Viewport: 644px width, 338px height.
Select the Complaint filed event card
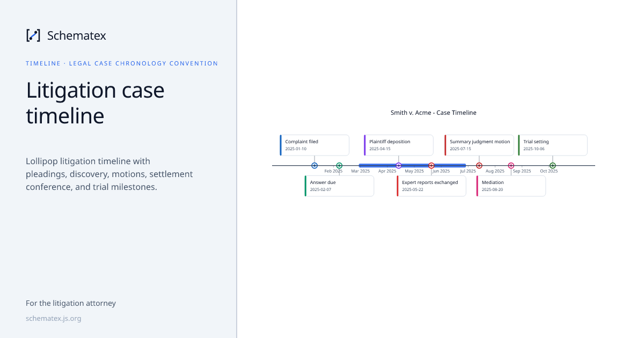pyautogui.click(x=314, y=145)
